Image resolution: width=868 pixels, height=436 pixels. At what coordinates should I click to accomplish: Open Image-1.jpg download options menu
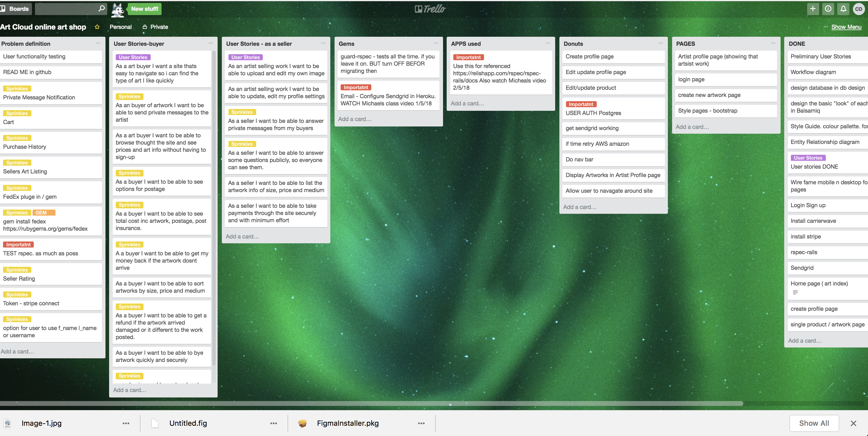(126, 423)
